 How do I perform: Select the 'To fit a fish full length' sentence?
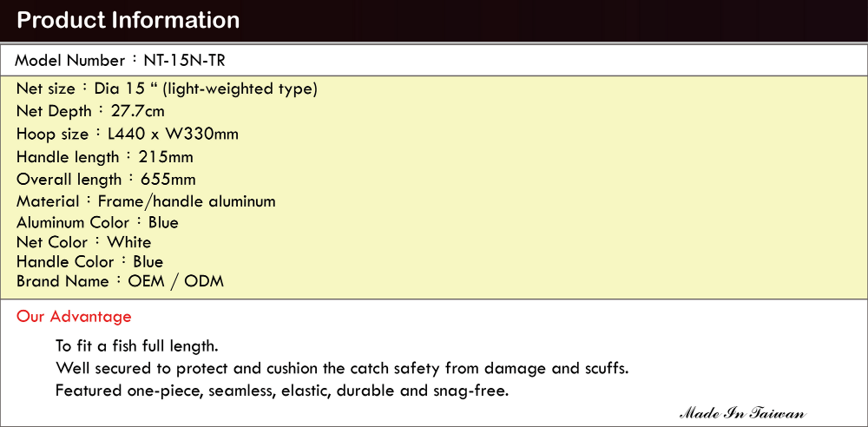137,346
